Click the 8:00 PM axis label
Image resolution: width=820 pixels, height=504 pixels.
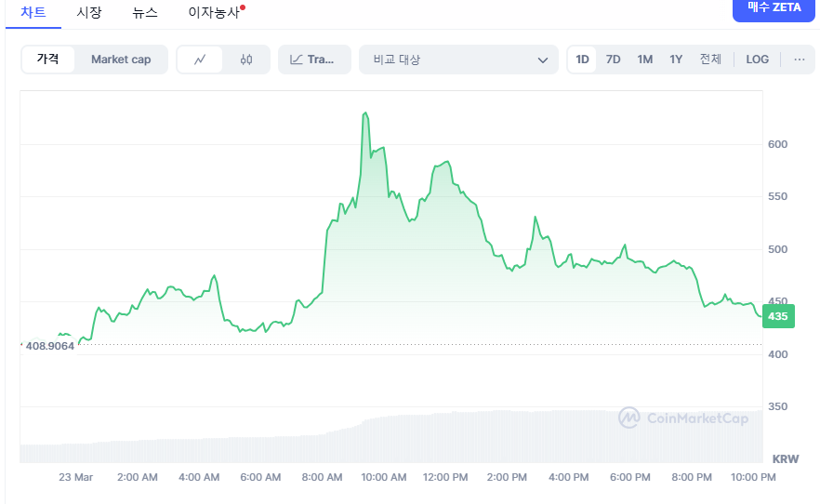pos(692,477)
